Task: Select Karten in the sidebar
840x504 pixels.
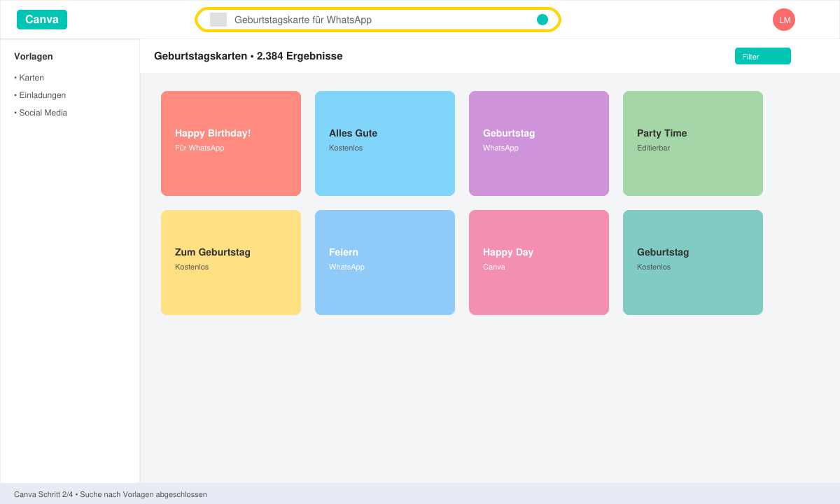Action: 29,78
